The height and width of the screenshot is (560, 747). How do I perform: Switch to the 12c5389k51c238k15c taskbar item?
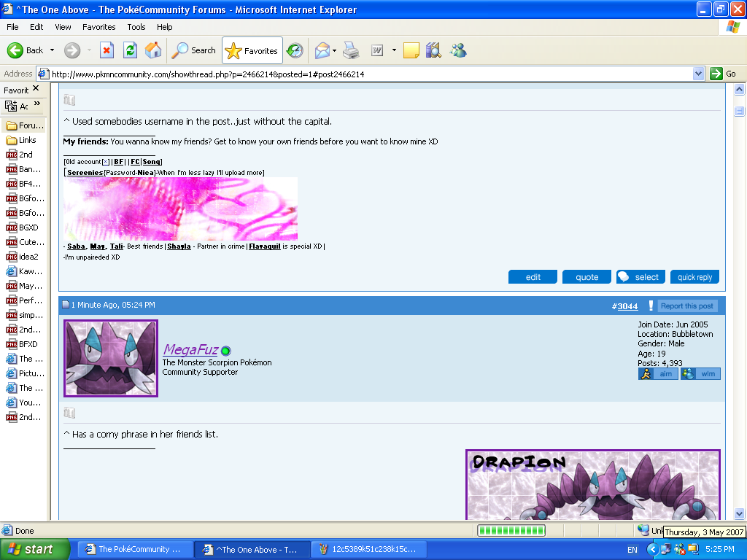tap(368, 550)
